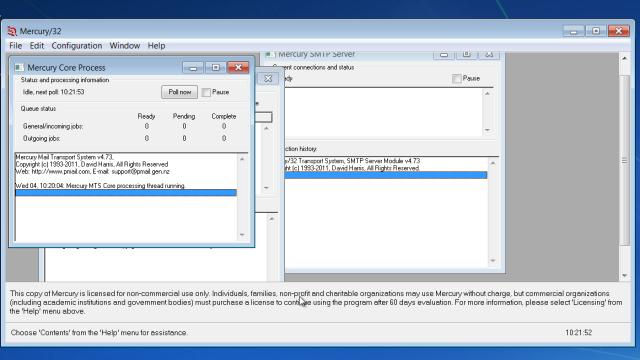
Task: Click 'Mercury Mail Transport System v4.73' log line
Action: [64, 157]
